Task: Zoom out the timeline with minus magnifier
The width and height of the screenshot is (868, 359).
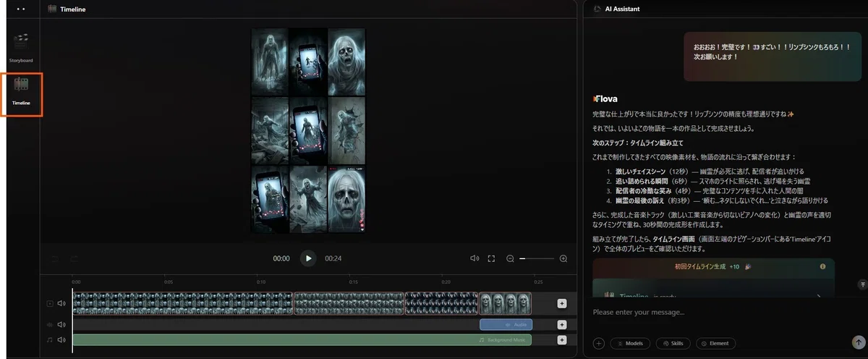Action: [510, 258]
